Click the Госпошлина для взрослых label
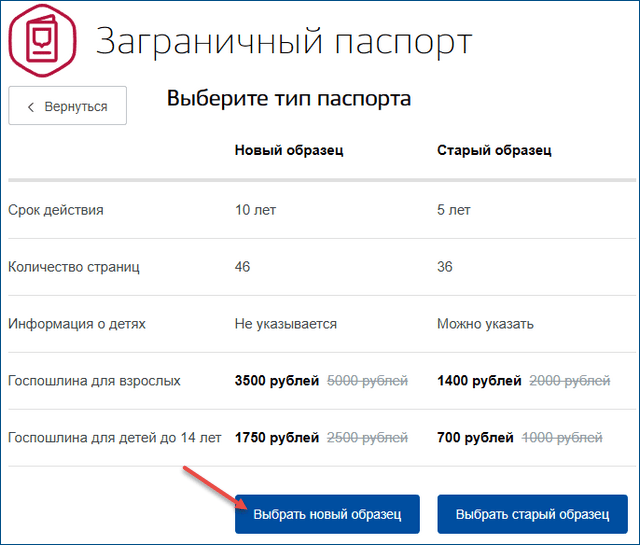640x545 pixels. 94,380
